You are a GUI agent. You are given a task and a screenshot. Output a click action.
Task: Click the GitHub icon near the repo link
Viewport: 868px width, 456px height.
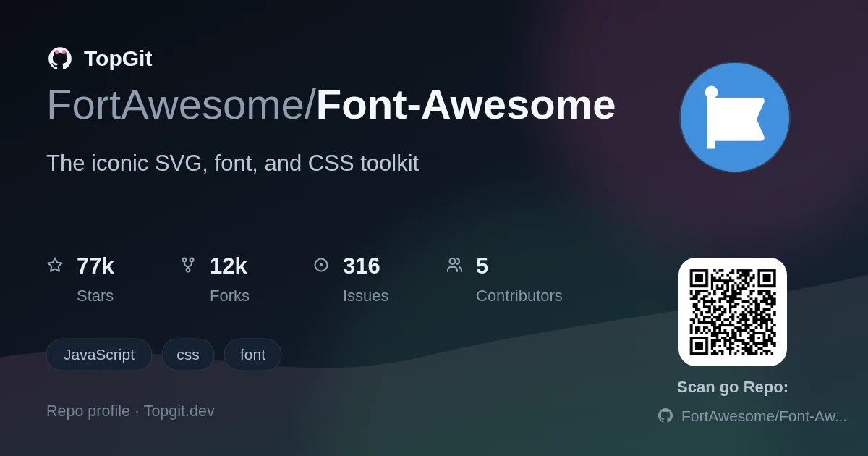[665, 415]
